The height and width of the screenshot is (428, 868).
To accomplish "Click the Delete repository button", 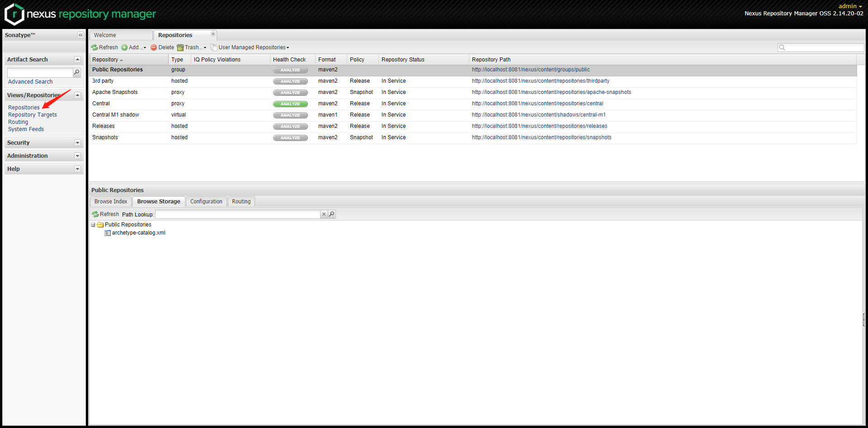I will (162, 47).
